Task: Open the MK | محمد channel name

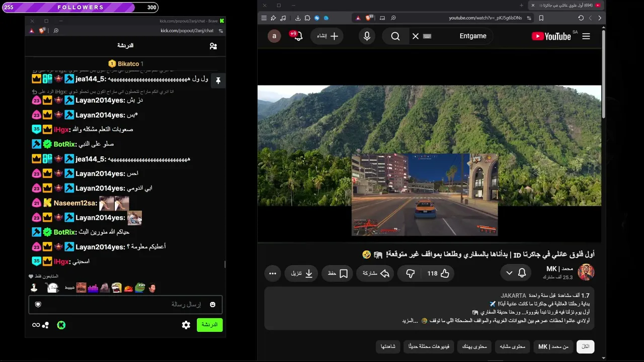Action: 559,269
